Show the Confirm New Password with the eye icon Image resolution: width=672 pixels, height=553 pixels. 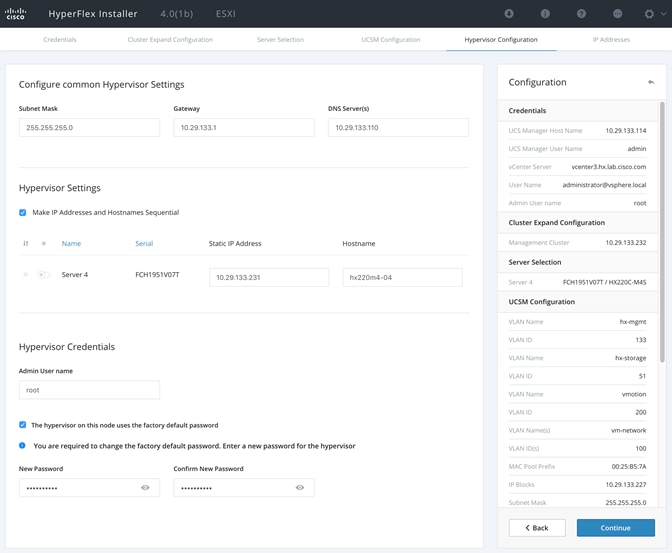[300, 487]
